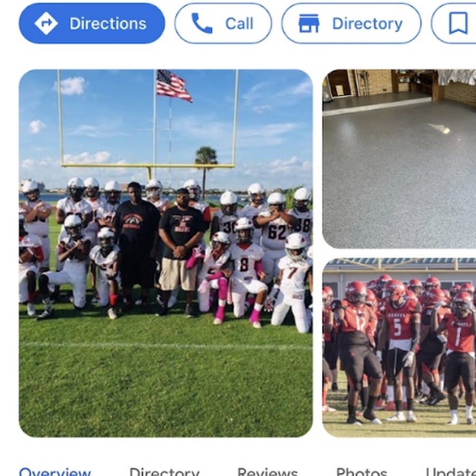Viewport: 476px width, 476px height.
Task: Tap player number 62 in photo
Action: click(x=277, y=231)
